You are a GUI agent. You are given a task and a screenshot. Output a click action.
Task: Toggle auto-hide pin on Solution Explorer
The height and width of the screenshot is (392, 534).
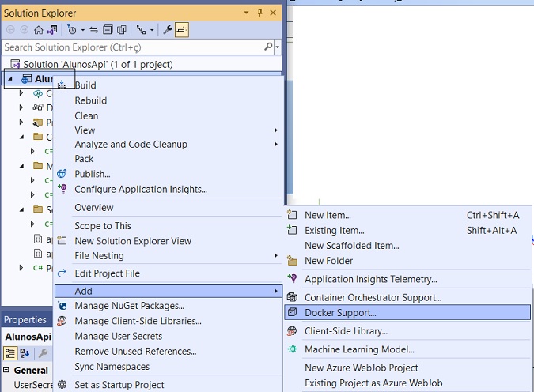click(259, 13)
